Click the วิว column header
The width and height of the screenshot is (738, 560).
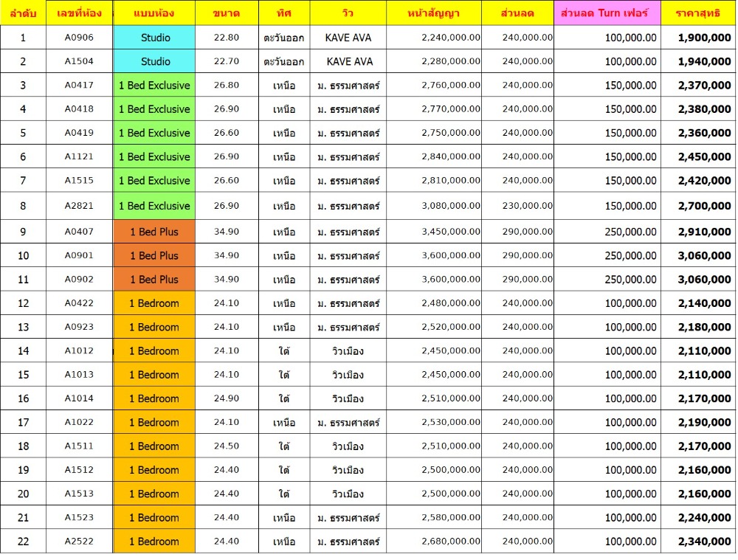point(348,13)
